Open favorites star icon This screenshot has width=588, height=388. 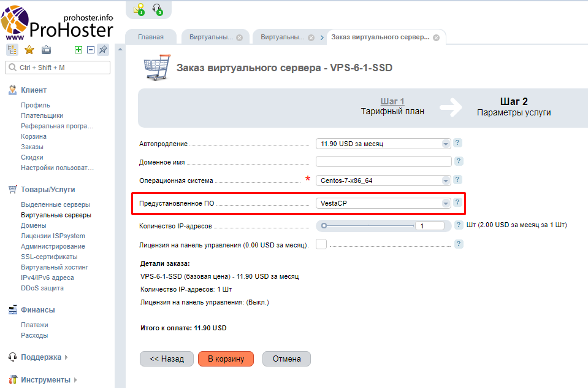tap(29, 50)
